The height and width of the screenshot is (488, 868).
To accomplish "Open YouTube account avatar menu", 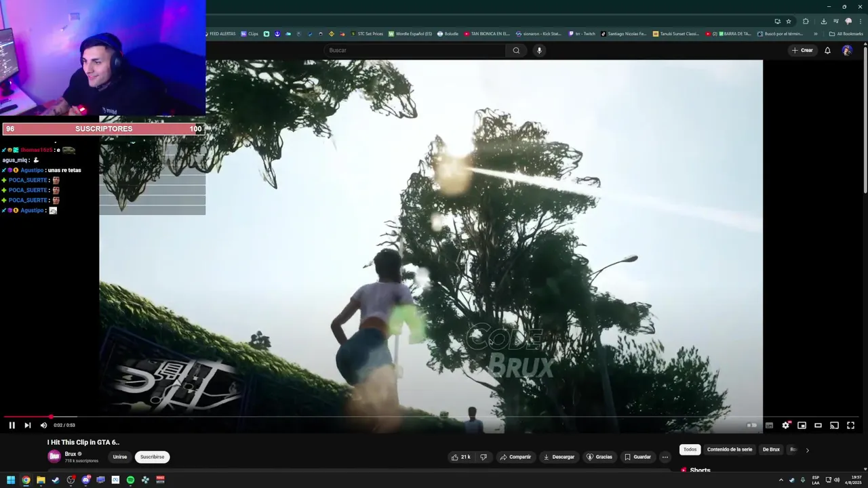I will click(847, 50).
